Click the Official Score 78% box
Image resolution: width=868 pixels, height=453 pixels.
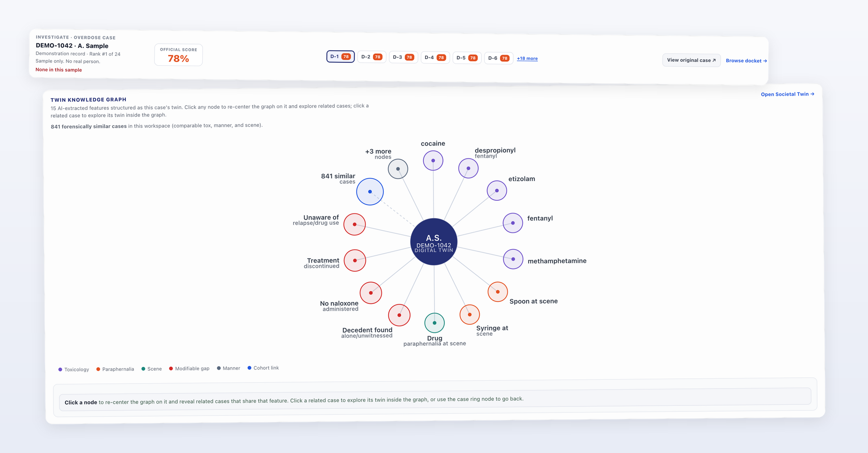[178, 55]
